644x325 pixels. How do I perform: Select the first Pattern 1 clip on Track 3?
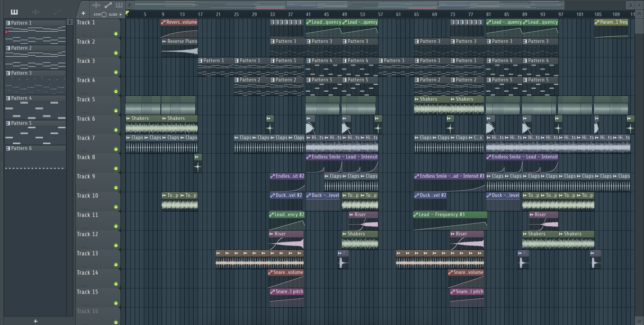pos(216,67)
